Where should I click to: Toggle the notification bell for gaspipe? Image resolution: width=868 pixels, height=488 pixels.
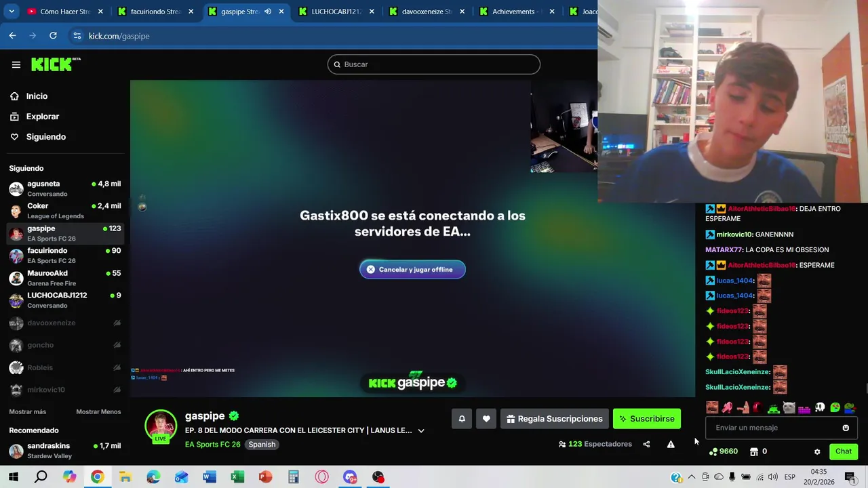[x=462, y=419]
